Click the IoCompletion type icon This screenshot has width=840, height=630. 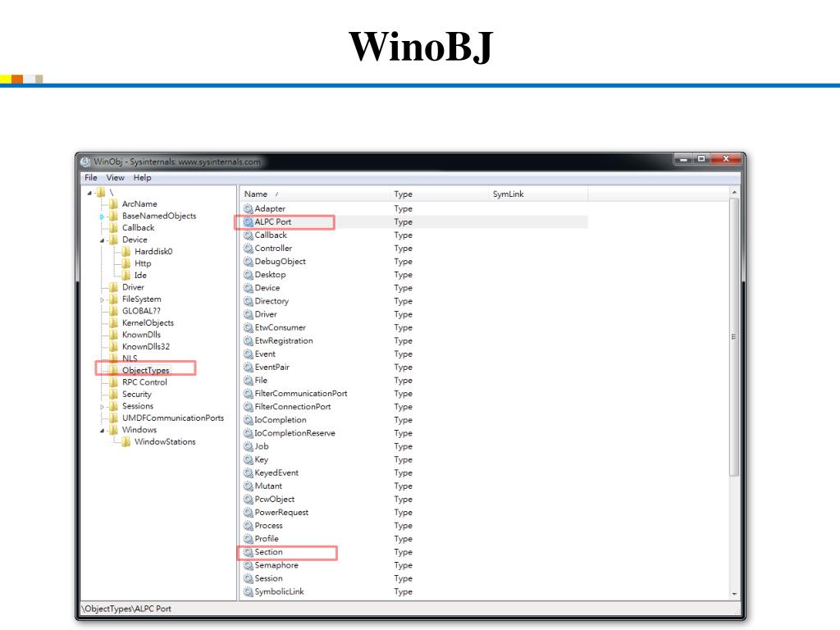pos(248,420)
